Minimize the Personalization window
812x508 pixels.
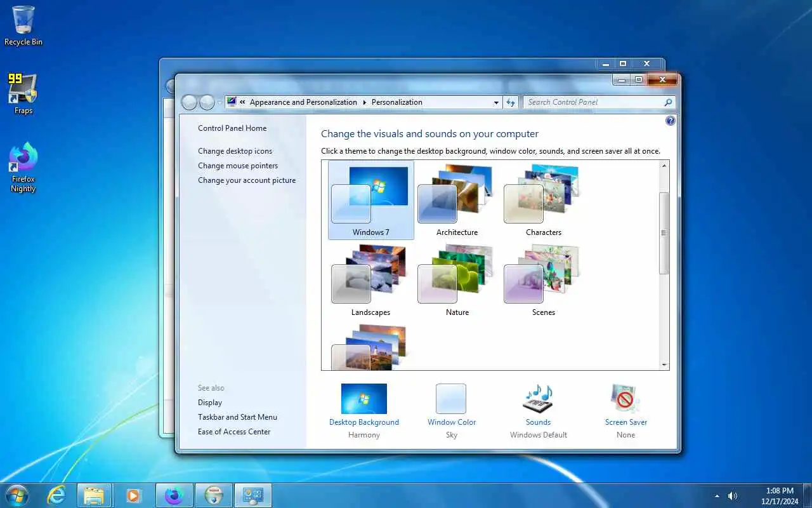click(621, 79)
